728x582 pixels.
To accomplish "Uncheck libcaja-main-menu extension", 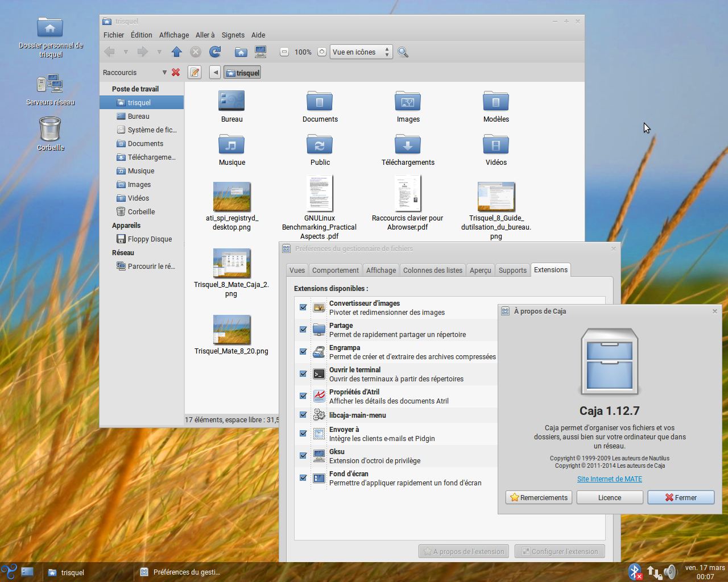I will [303, 415].
